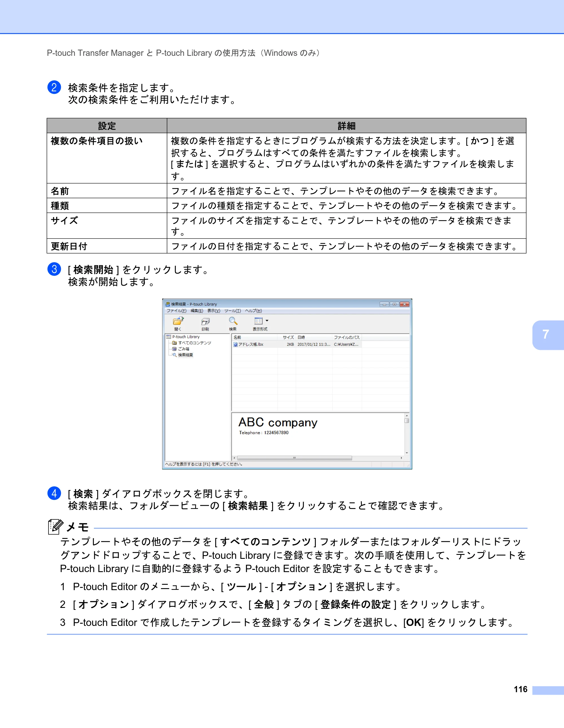Click the 2KB size cell

(290, 344)
